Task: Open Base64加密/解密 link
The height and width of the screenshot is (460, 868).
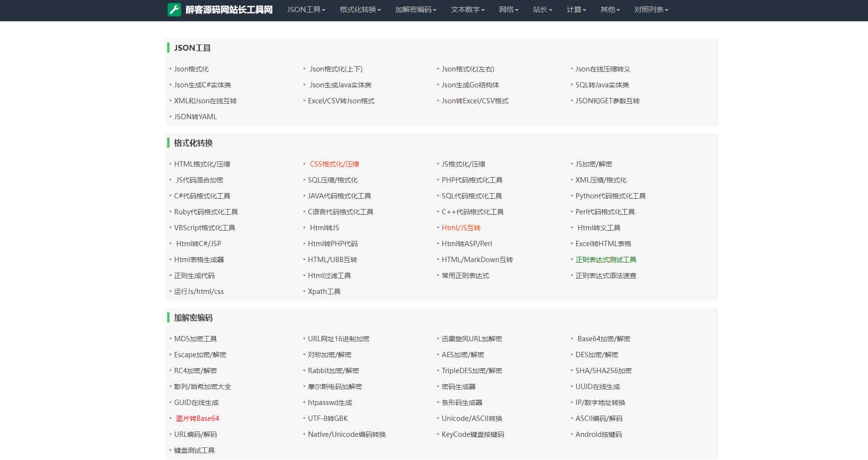Action: (604, 339)
